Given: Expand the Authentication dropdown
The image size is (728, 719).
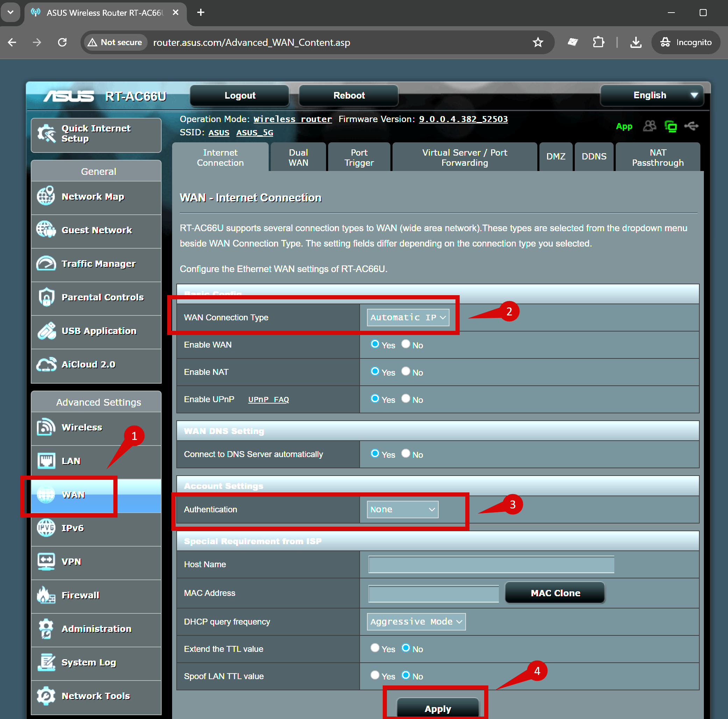Looking at the screenshot, I should [402, 509].
